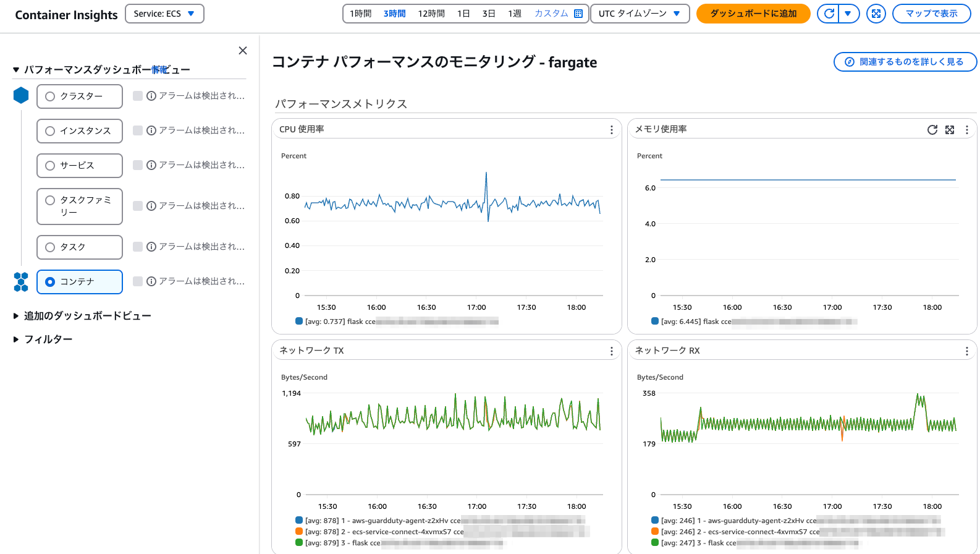Select the 1週 time range
The image size is (980, 554).
point(515,14)
